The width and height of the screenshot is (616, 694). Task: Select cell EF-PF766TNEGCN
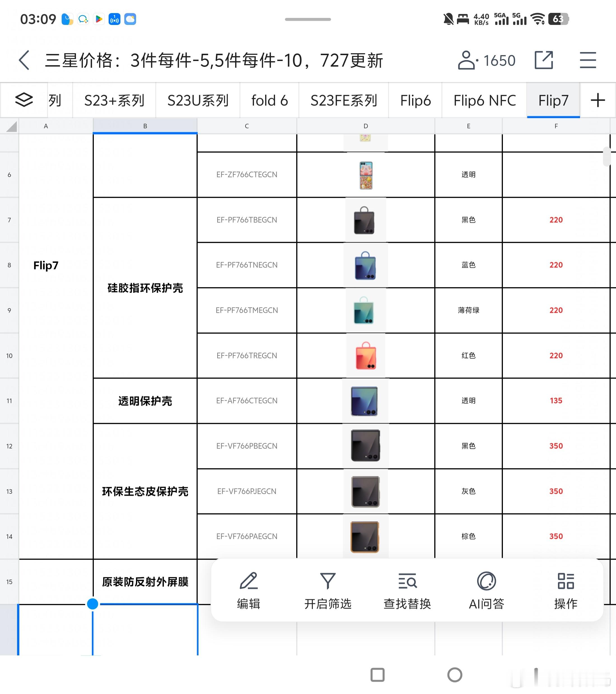(247, 265)
